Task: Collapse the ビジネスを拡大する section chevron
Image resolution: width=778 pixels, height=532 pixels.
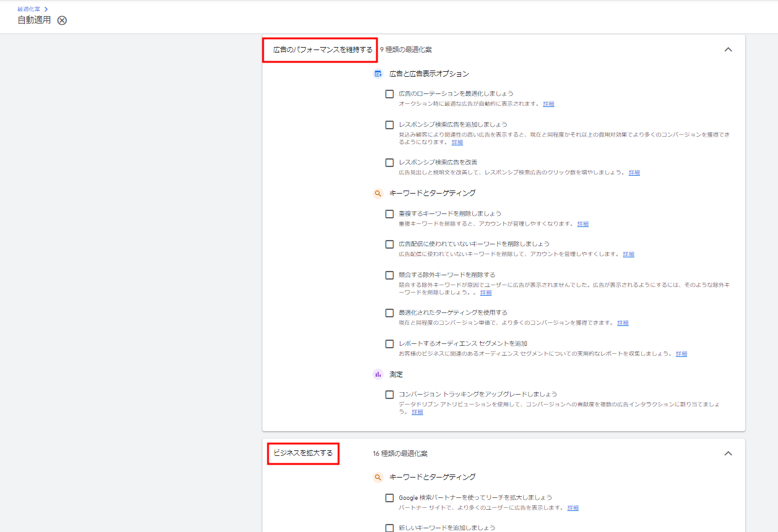Action: [728, 453]
